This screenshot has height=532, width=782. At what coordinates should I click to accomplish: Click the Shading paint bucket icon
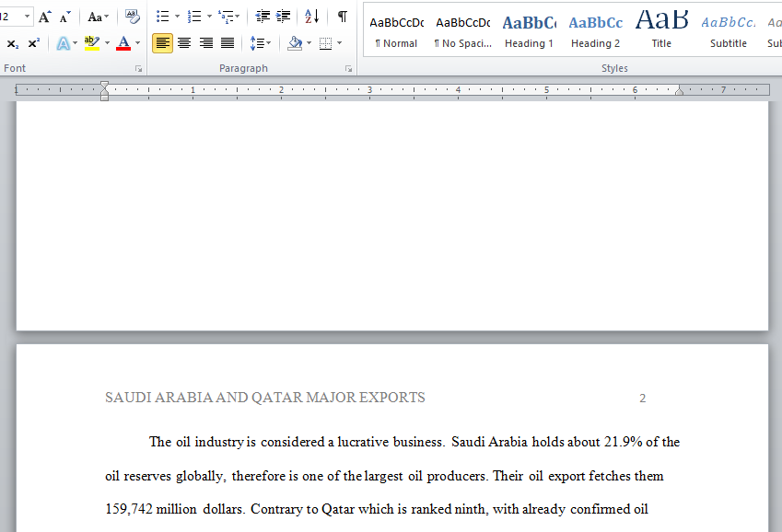click(x=295, y=43)
